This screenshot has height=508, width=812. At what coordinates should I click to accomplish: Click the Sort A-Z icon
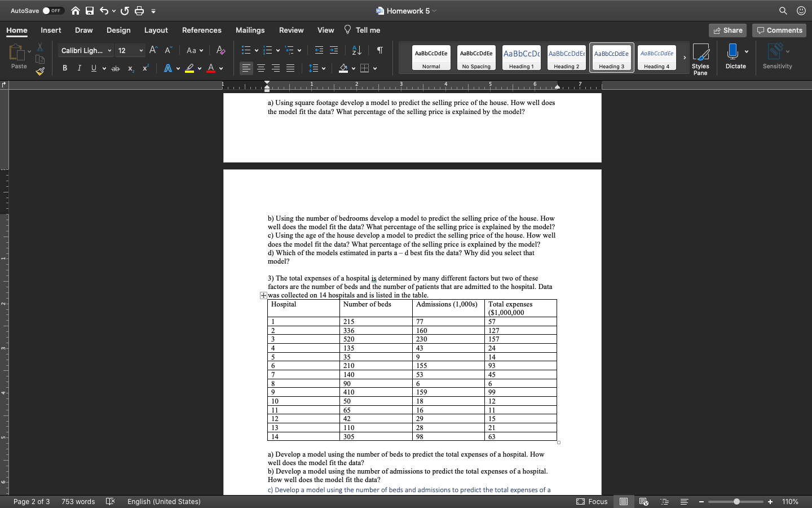click(356, 50)
